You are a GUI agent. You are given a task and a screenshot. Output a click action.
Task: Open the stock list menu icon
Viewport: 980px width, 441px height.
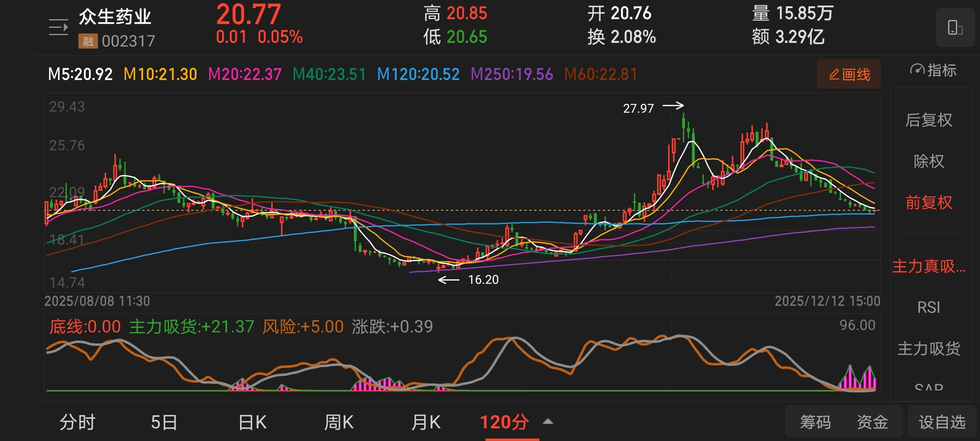pyautogui.click(x=58, y=27)
